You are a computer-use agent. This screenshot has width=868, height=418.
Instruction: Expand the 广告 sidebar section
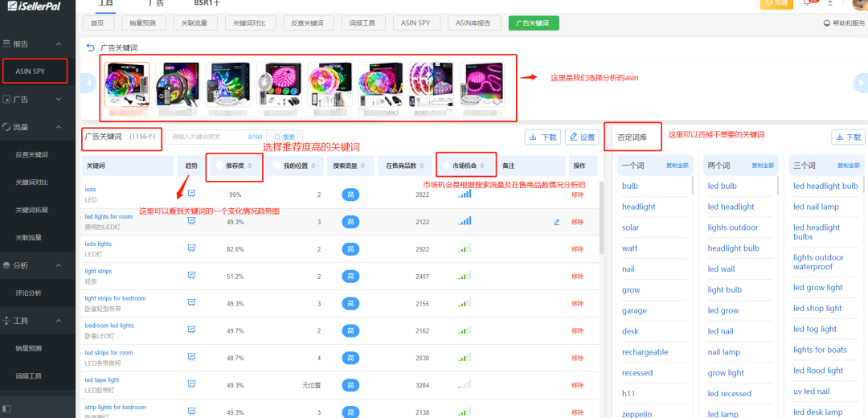(59, 99)
